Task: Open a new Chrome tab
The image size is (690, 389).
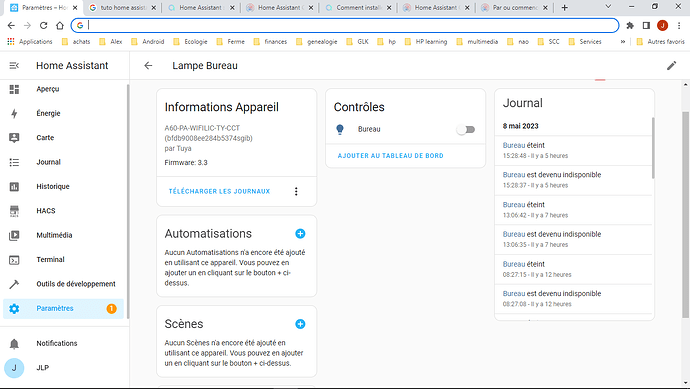Action: [x=565, y=7]
